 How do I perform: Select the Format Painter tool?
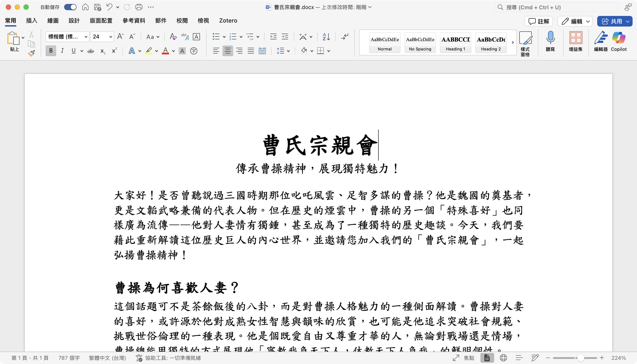tap(31, 53)
